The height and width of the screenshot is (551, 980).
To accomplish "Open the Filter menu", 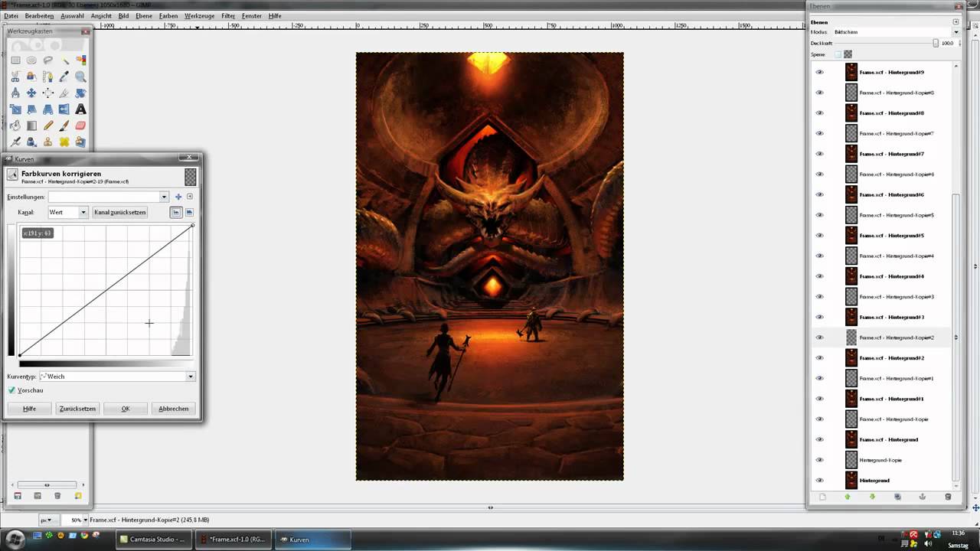I will pos(228,15).
